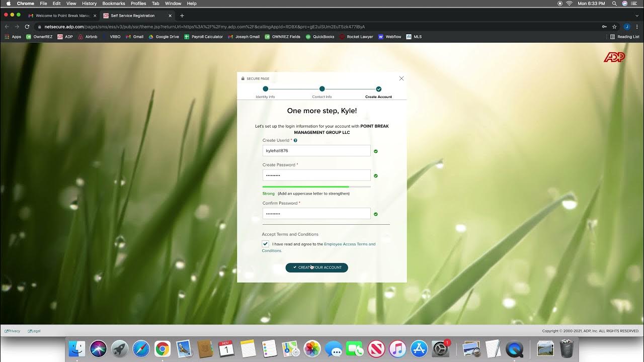
Task: Open the Apps bookmarks shortcut
Action: (x=13, y=37)
